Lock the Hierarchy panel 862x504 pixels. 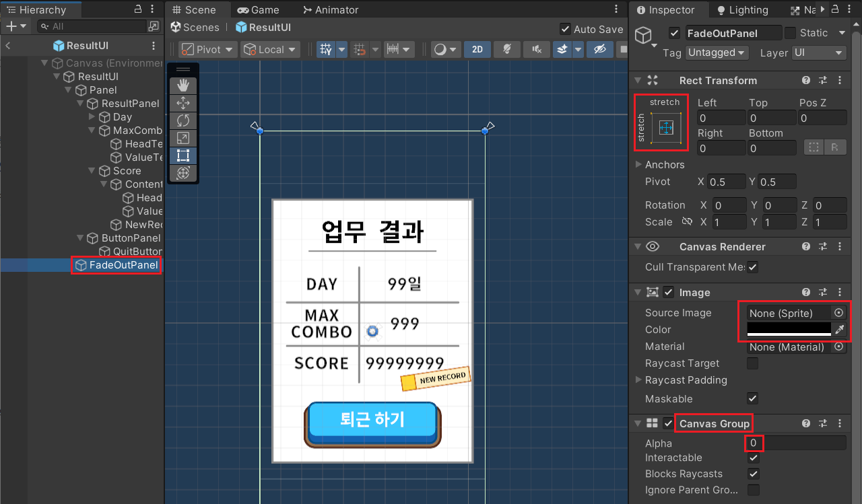click(x=138, y=9)
